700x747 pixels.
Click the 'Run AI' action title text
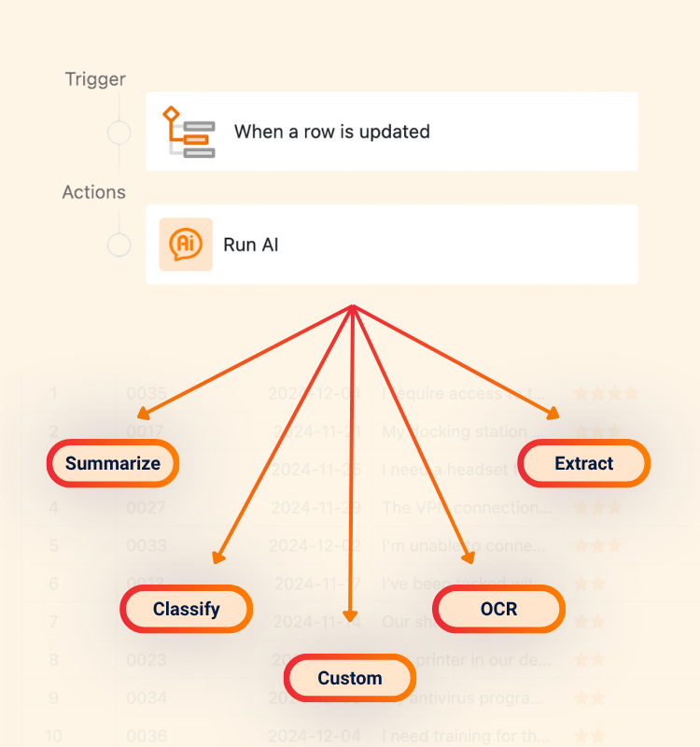(251, 246)
